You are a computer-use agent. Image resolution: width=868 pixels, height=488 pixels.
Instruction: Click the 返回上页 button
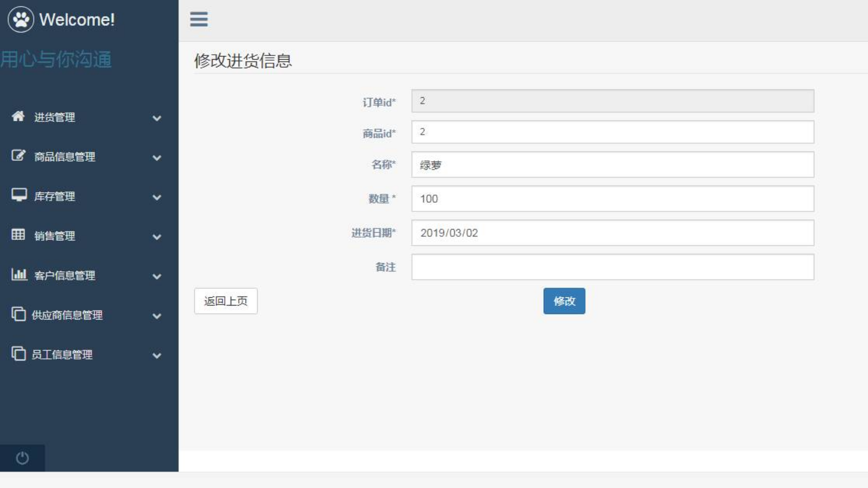click(x=226, y=301)
